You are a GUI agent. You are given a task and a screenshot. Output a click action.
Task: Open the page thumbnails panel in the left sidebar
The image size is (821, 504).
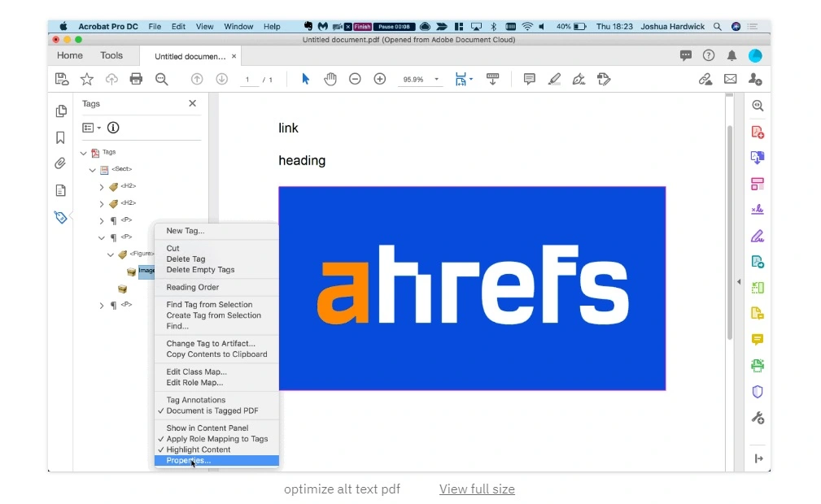61,111
